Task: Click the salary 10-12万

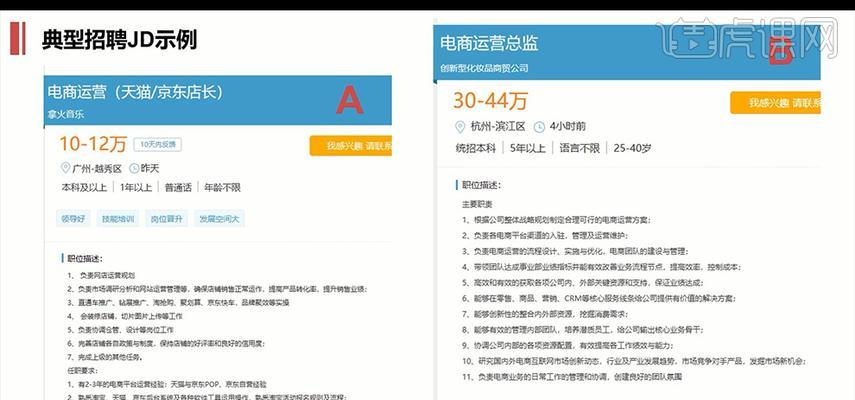Action: (x=93, y=144)
